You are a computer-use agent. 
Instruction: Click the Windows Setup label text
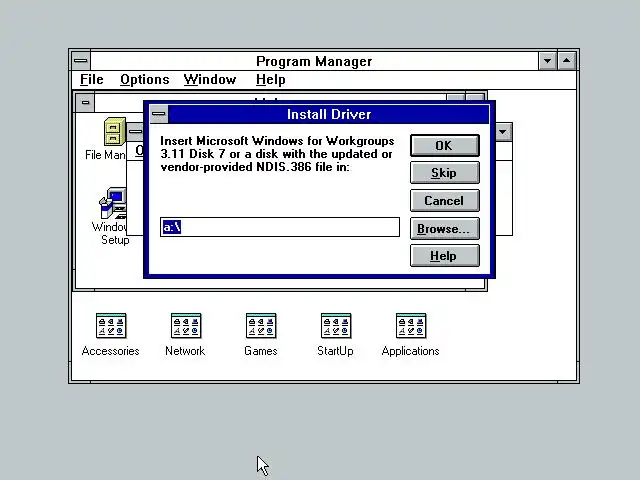(x=110, y=233)
